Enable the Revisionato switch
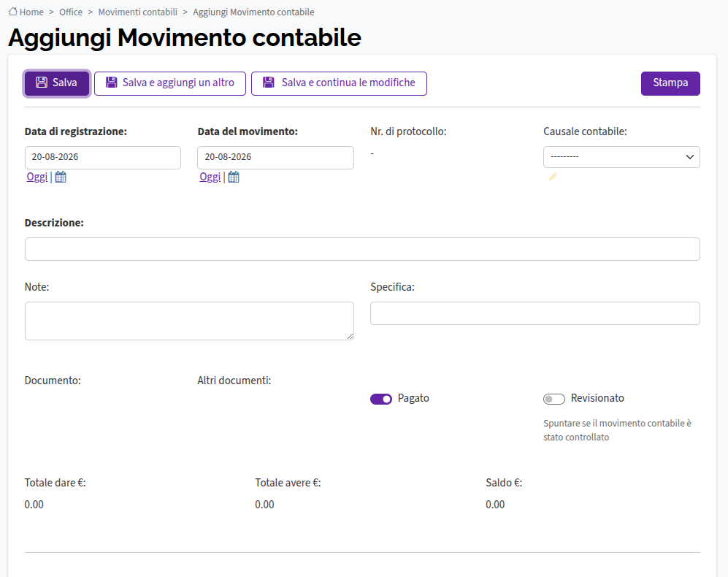This screenshot has height=577, width=728. [x=554, y=399]
